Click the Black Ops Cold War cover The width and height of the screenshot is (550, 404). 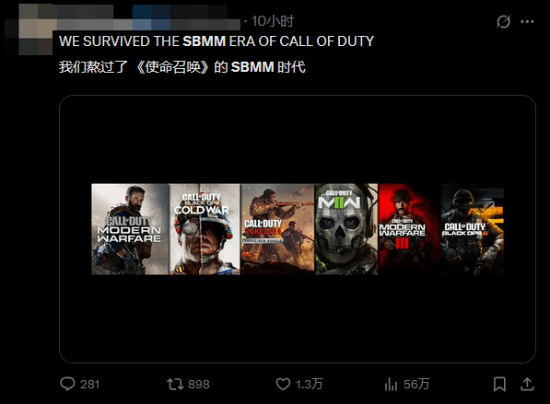point(205,229)
